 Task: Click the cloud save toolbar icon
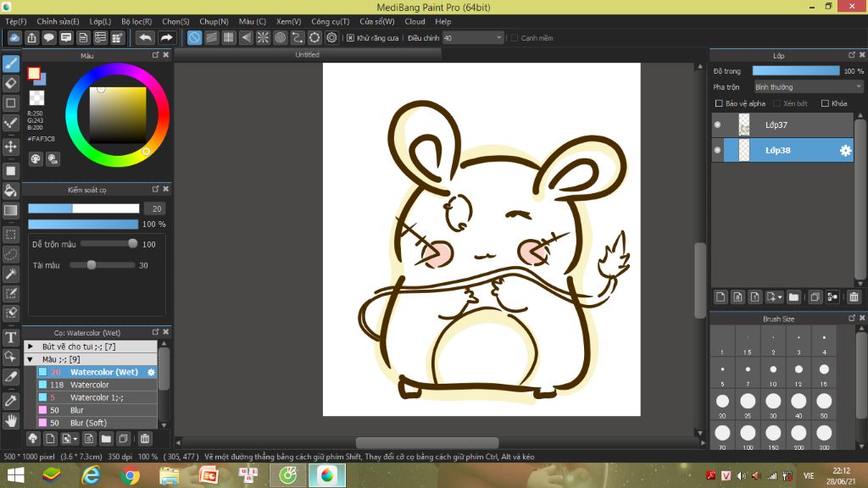pos(14,37)
